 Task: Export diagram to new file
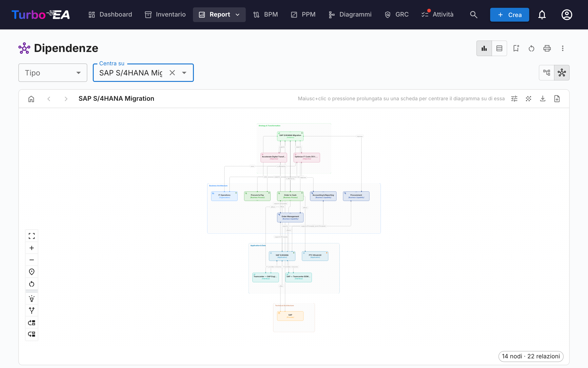pyautogui.click(x=557, y=99)
